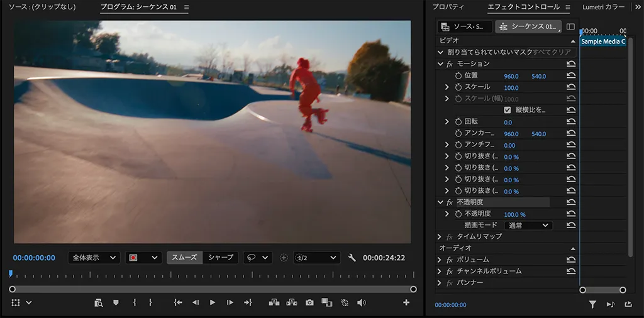Click the すべてクリア button

tap(552, 52)
